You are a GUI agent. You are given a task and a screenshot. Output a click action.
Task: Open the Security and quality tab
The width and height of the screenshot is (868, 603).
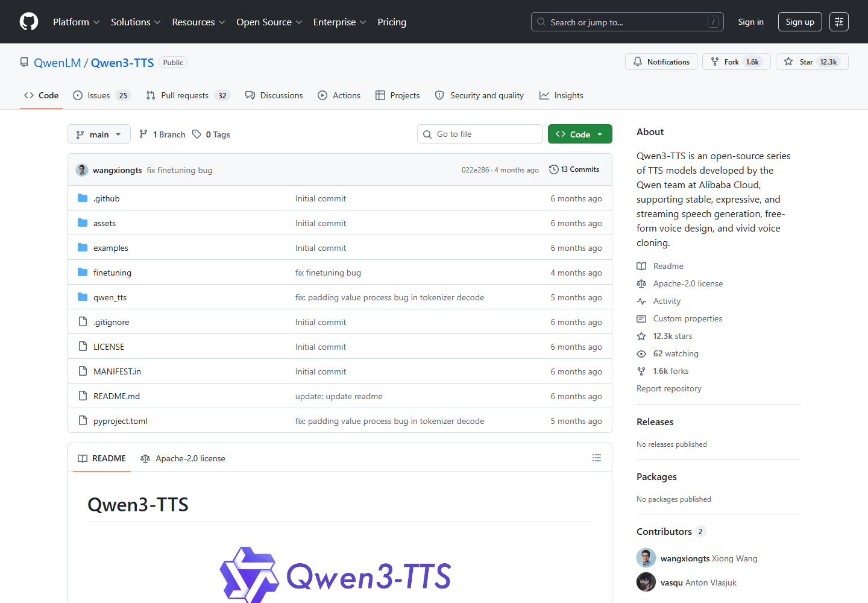coord(479,95)
